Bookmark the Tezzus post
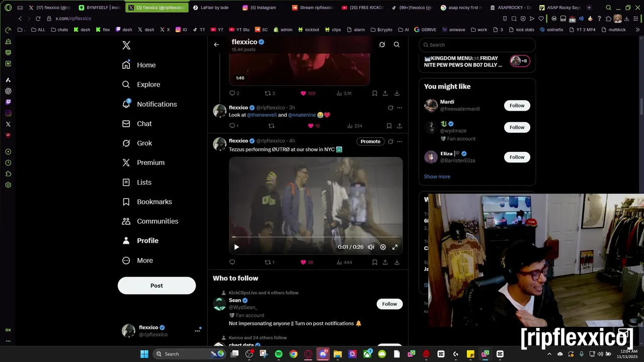The width and height of the screenshot is (644, 362). 374,262
